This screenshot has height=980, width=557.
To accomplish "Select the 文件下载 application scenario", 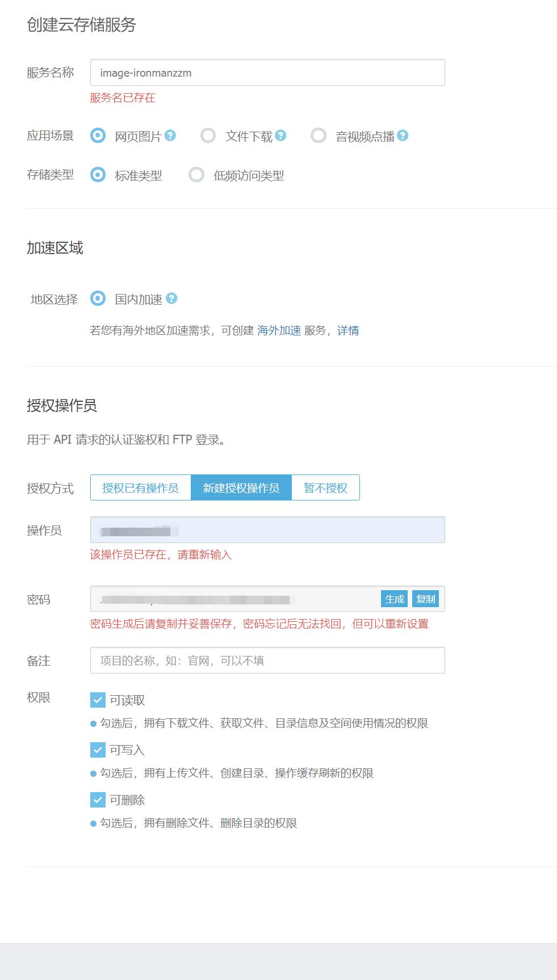I will click(208, 136).
